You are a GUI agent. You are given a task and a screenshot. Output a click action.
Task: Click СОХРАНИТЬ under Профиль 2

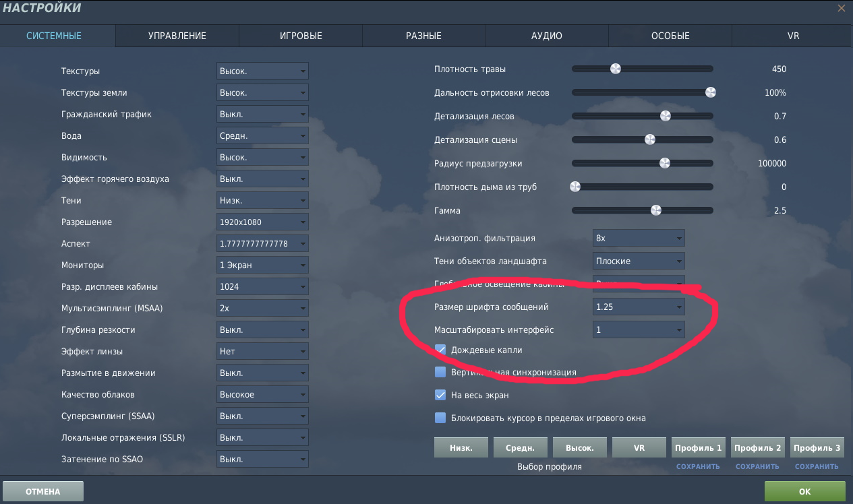click(757, 466)
